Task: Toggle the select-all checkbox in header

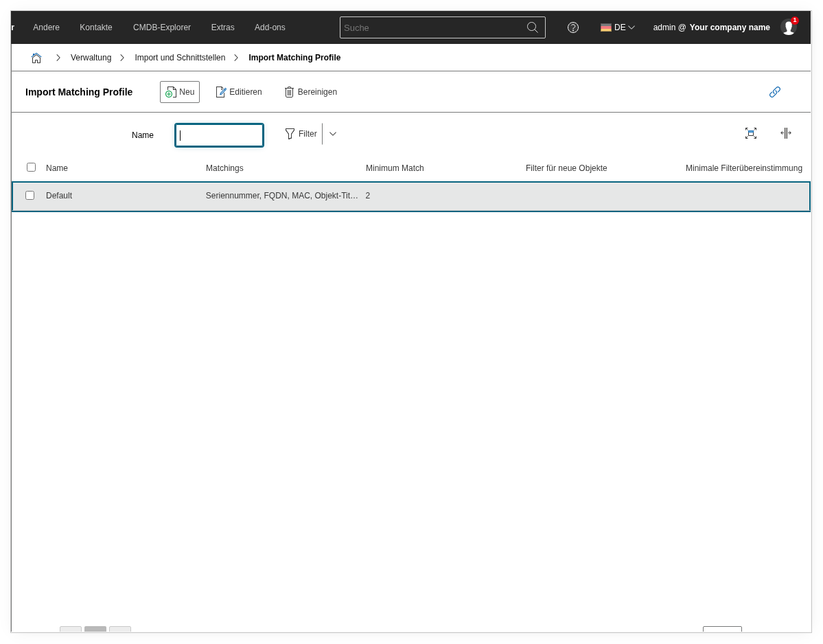Action: click(31, 168)
